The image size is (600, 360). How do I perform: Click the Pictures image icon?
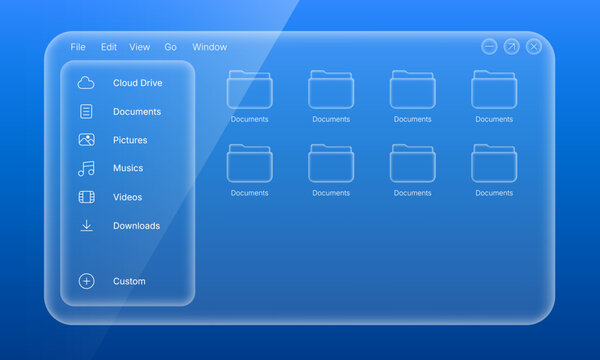pos(86,140)
